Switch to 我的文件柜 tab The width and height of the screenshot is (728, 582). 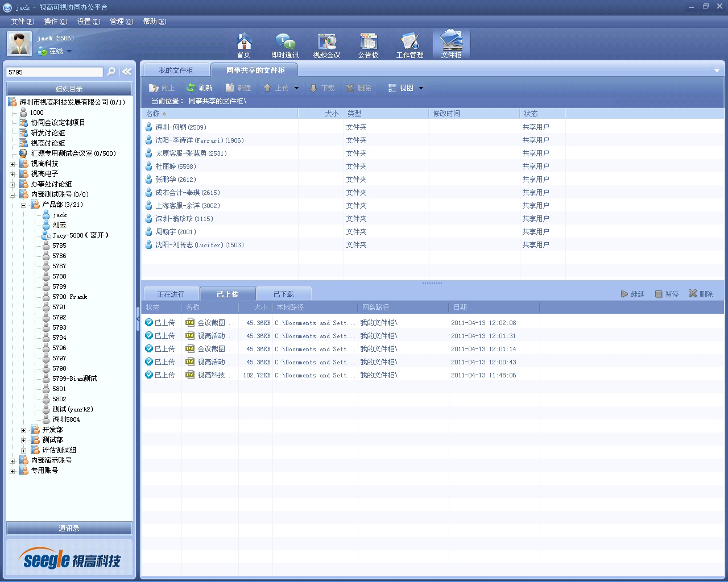click(176, 70)
